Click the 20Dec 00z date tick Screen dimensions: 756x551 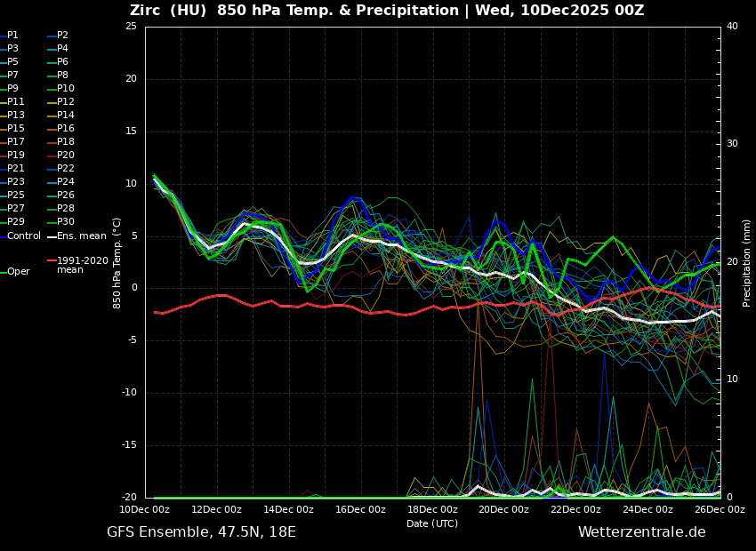[503, 510]
